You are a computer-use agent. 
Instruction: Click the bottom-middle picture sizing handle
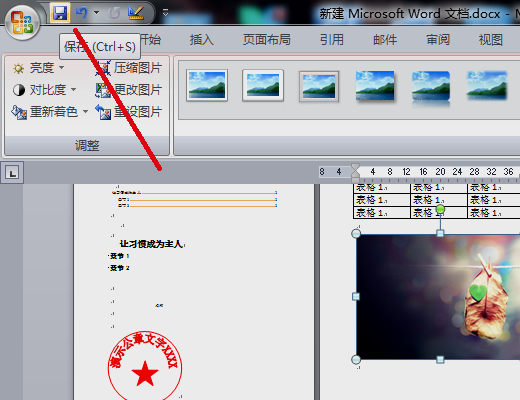(440, 359)
